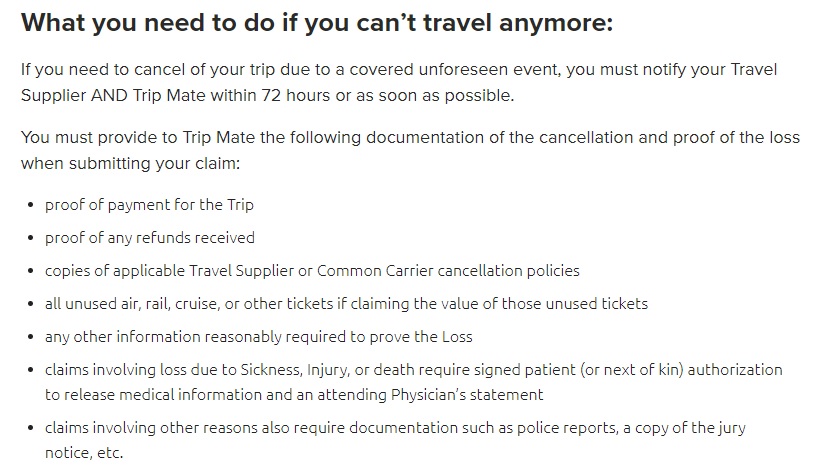The image size is (816, 472).
Task: Click the Sickness, Injury, or death claims item
Action: click(413, 381)
